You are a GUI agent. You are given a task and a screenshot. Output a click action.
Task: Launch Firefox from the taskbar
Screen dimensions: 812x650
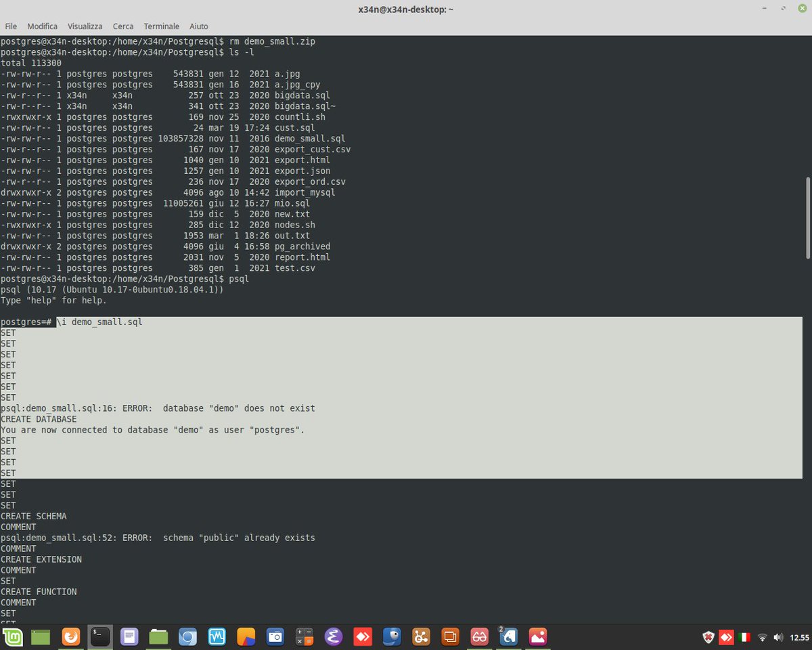tap(71, 636)
